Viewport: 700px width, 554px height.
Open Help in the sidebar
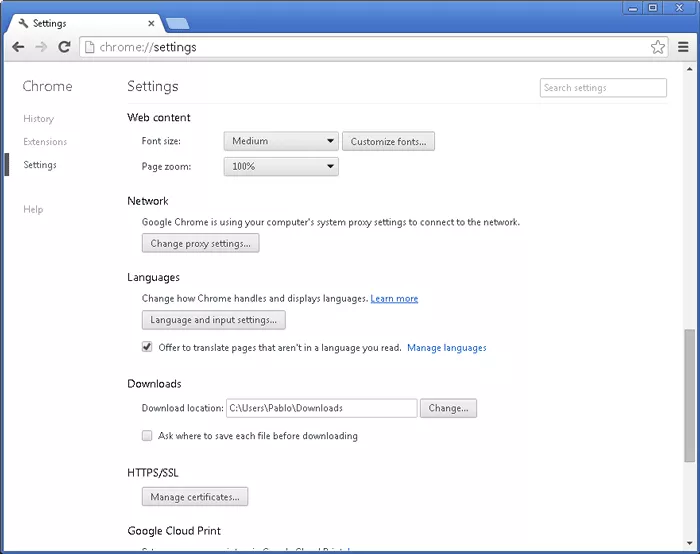point(33,209)
